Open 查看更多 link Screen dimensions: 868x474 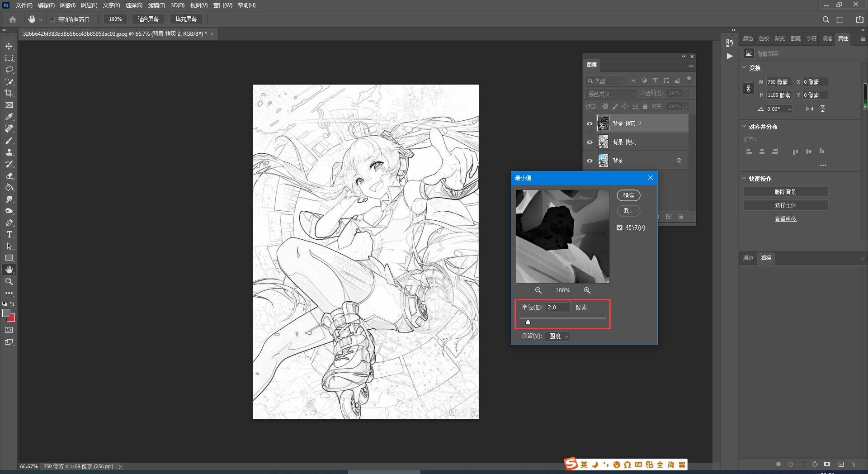point(786,219)
